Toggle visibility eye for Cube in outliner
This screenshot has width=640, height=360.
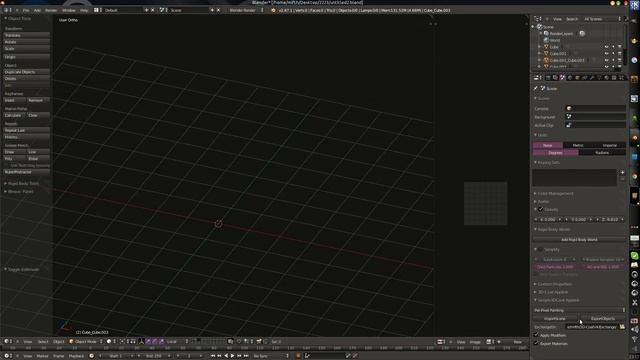pos(606,47)
